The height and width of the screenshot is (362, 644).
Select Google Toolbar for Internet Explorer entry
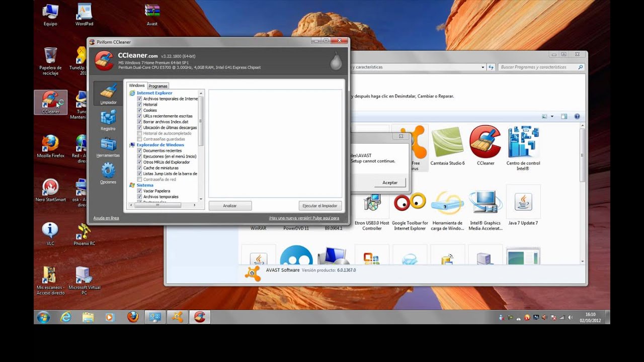(x=410, y=210)
